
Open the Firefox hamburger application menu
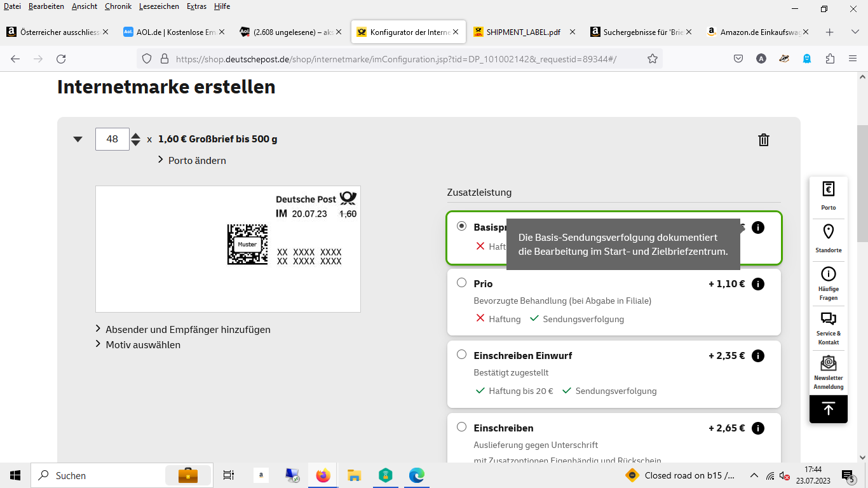click(853, 58)
